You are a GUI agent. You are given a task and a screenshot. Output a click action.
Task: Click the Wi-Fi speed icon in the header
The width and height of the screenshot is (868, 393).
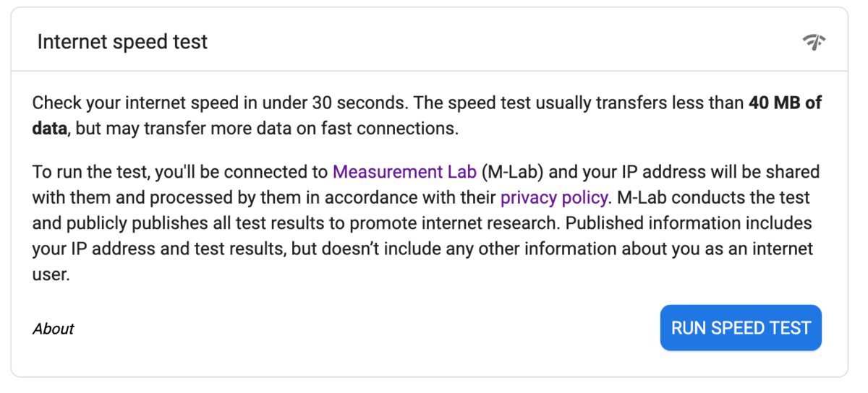[x=814, y=42]
